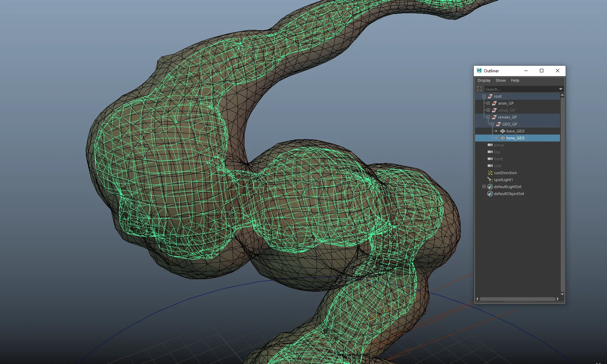This screenshot has width=607, height=364.
Task: Click the scroll right arrow in Outliner
Action: tap(558, 299)
